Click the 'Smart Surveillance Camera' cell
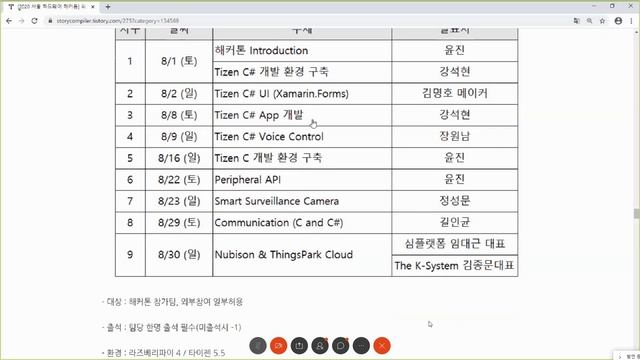This screenshot has width=640, height=360. click(302, 201)
